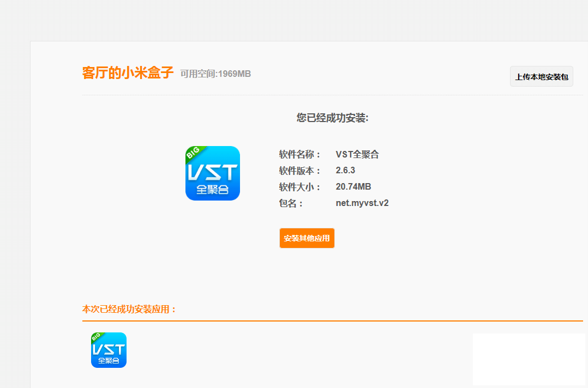Select the text 可用空间:1969MB
Image resolution: width=588 pixels, height=388 pixels.
215,74
